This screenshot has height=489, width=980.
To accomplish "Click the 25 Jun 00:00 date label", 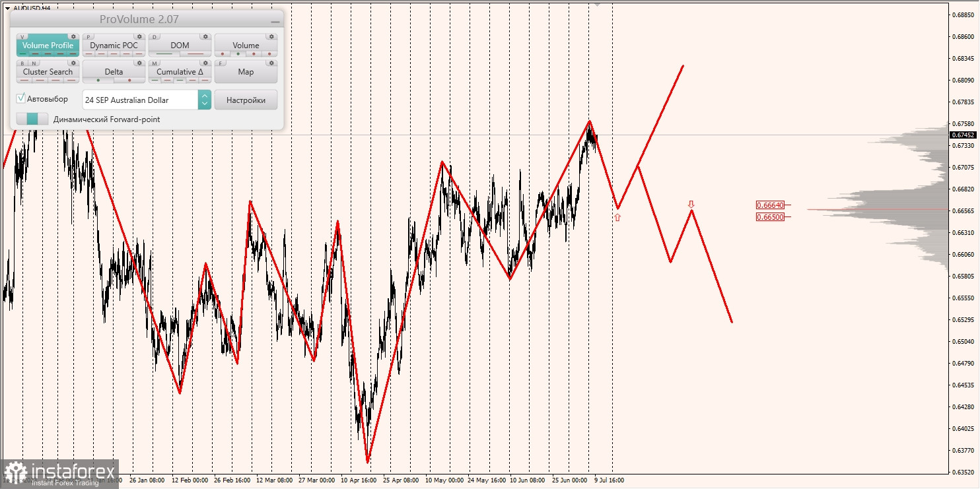I will 569,480.
